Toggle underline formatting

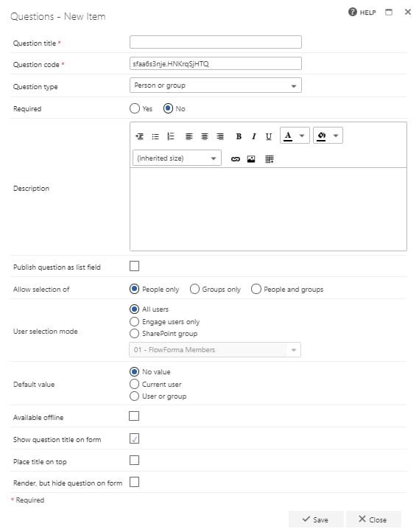(269, 136)
